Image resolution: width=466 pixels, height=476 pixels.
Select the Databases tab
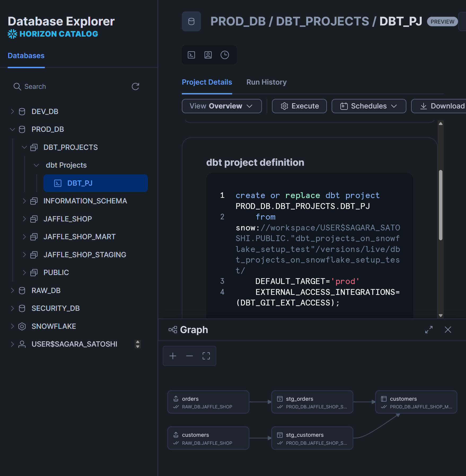click(x=26, y=56)
